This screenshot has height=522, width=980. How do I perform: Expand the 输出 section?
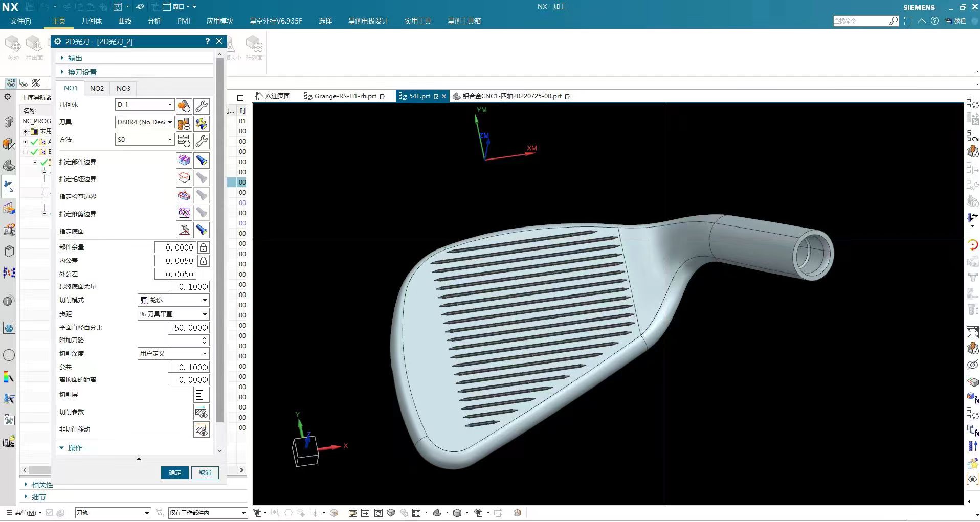tap(75, 58)
